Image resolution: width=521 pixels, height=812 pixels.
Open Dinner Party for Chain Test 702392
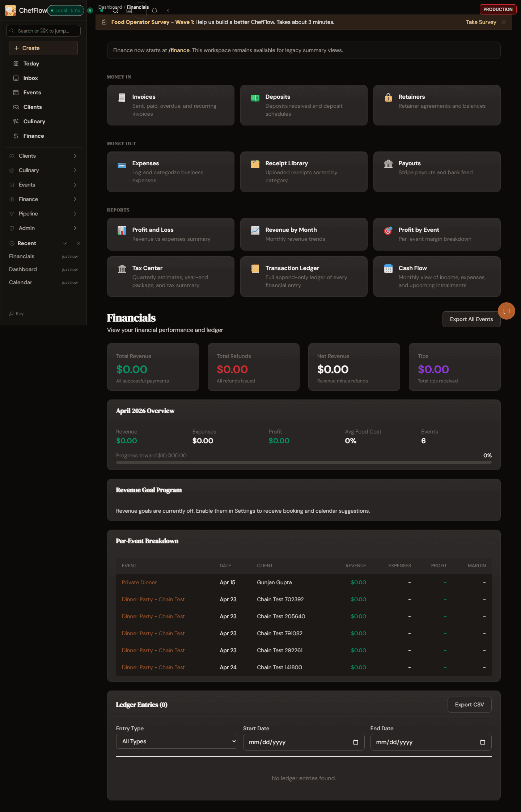click(153, 599)
